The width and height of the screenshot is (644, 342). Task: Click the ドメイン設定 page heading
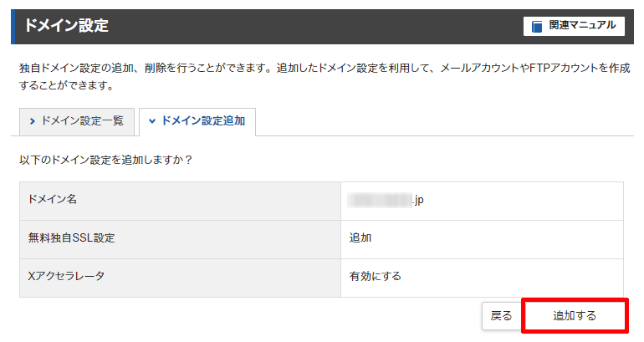tap(66, 25)
